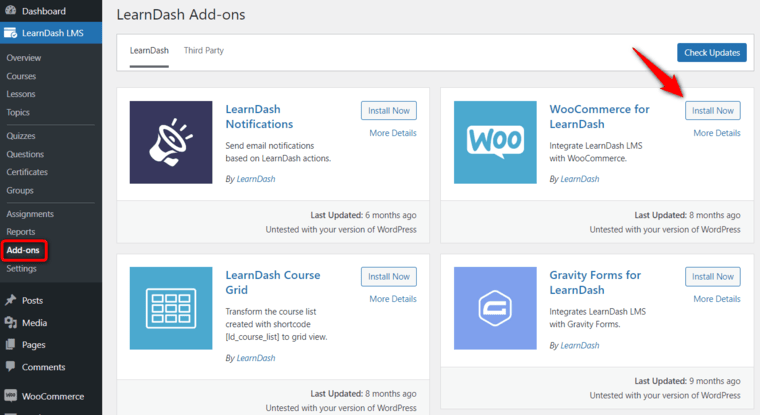This screenshot has width=760, height=415.
Task: Open WooCommerce in the sidebar
Action: click(51, 396)
